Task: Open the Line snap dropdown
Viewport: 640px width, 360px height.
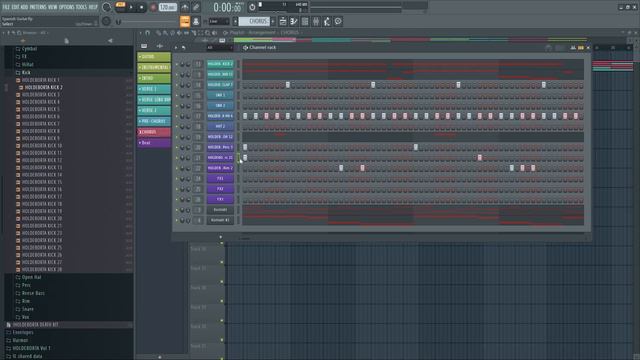Action: tap(219, 21)
